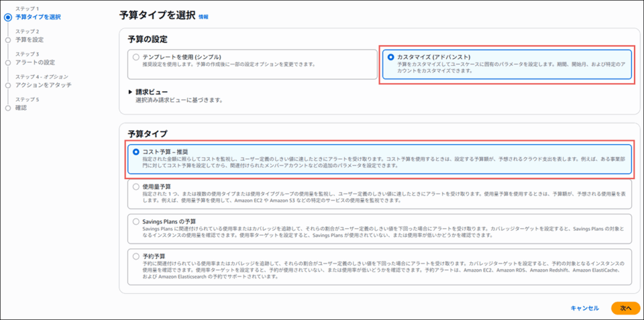Open the 情報 link beside the heading
This screenshot has width=644, height=320.
204,17
